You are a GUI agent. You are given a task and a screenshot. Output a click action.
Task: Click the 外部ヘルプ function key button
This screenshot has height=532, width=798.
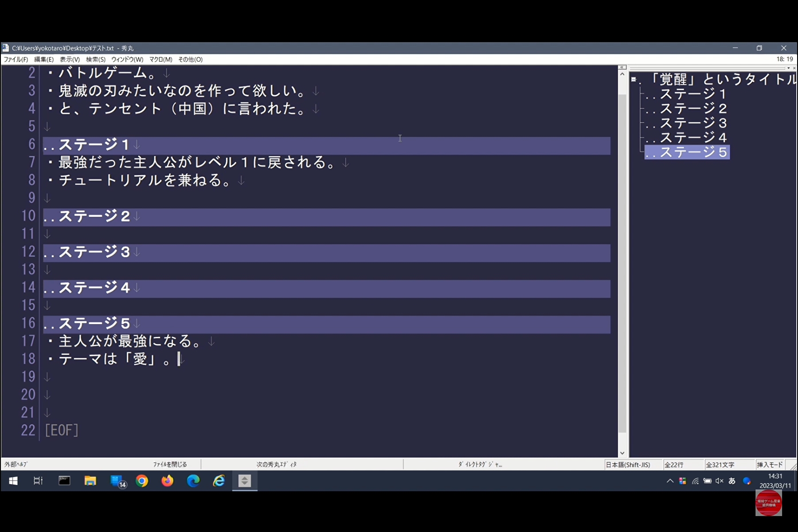coord(16,465)
